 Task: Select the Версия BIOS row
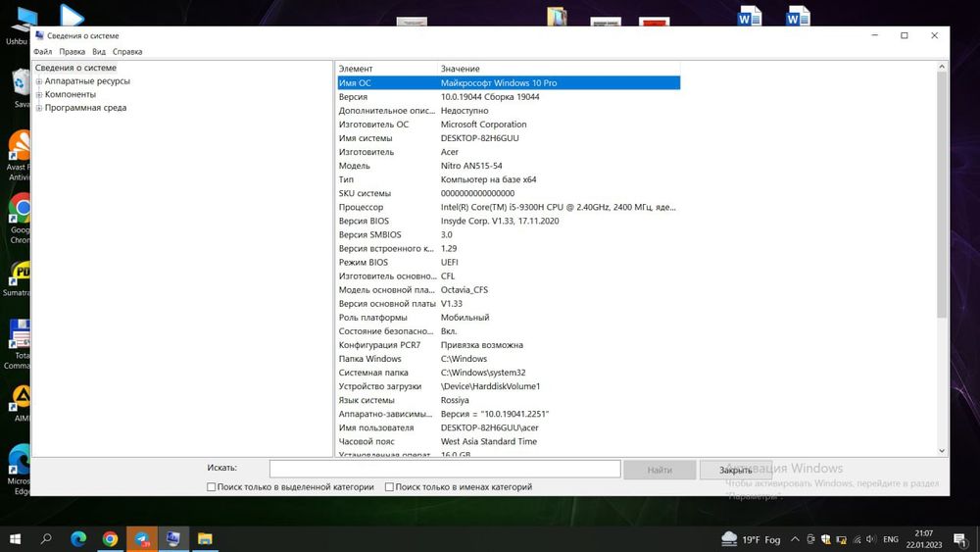click(508, 221)
